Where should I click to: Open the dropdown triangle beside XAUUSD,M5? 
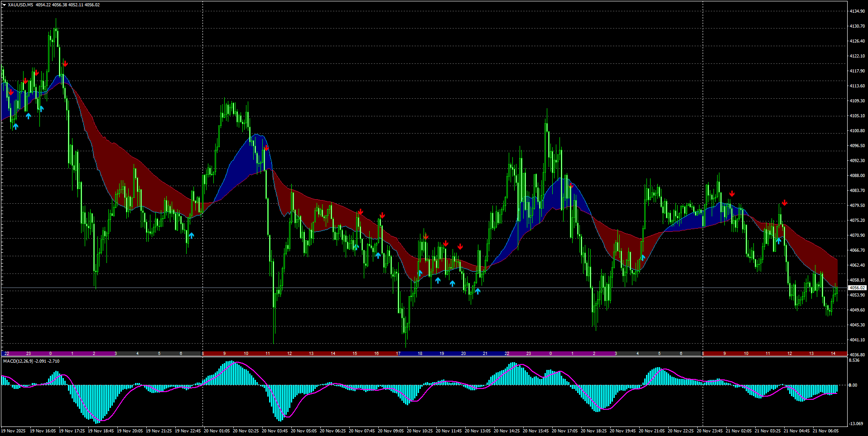[4, 5]
